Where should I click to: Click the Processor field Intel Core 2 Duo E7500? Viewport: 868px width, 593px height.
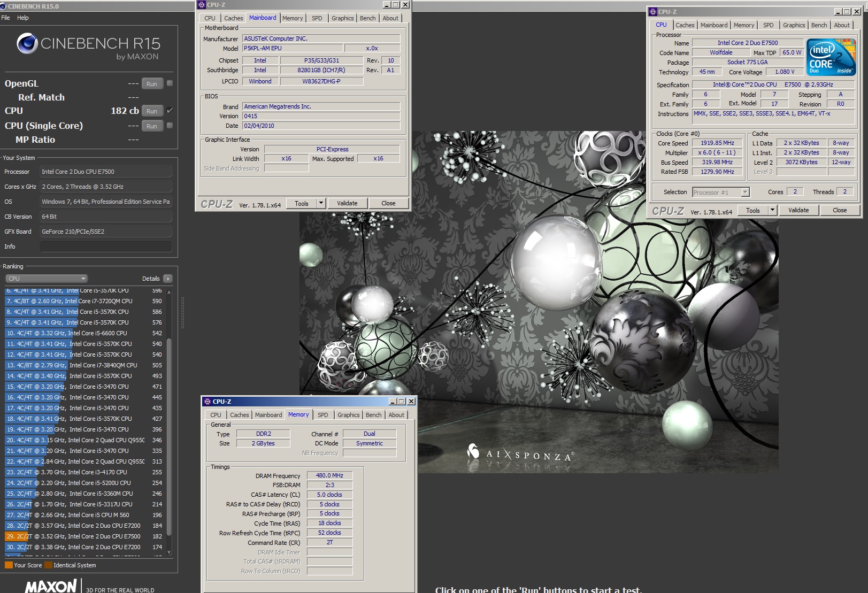click(106, 172)
